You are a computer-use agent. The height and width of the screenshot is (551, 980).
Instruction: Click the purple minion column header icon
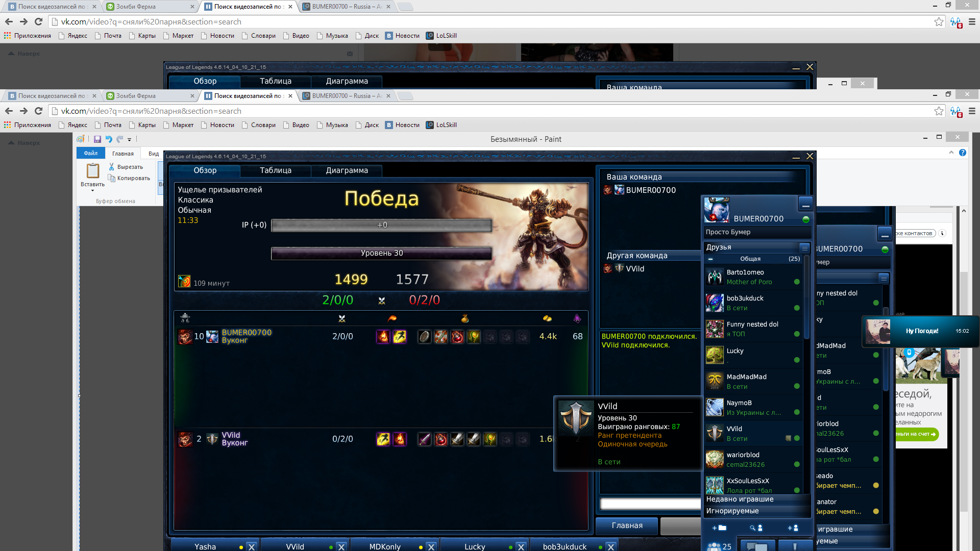(x=577, y=319)
